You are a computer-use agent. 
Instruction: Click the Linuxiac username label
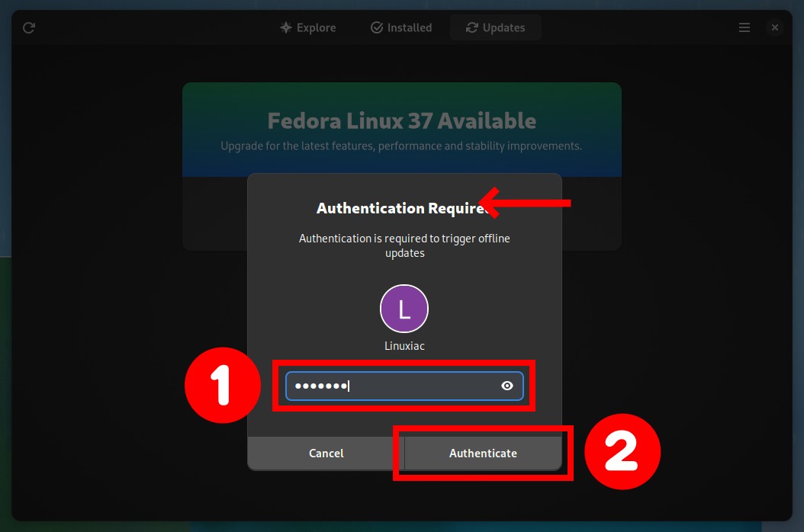404,346
